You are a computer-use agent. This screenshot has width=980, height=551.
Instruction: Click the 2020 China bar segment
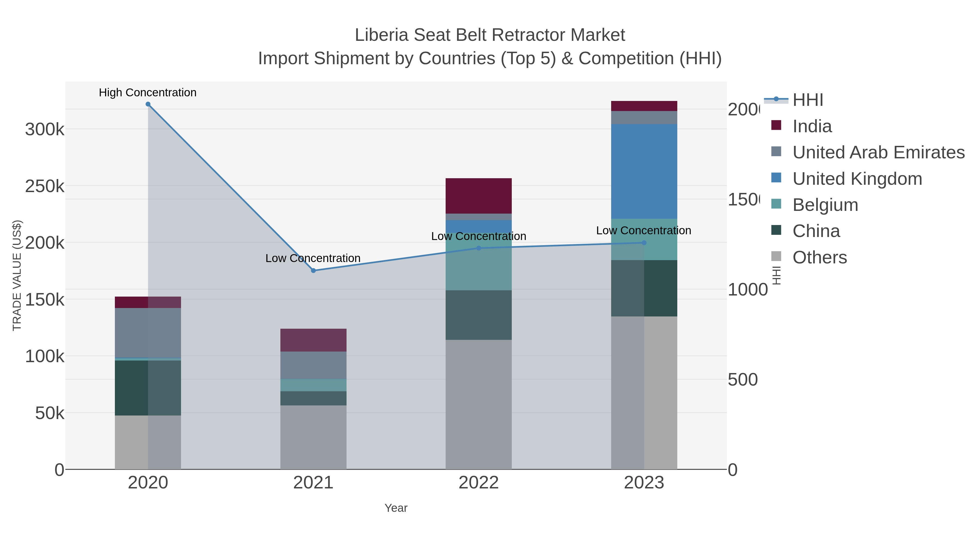pyautogui.click(x=148, y=388)
